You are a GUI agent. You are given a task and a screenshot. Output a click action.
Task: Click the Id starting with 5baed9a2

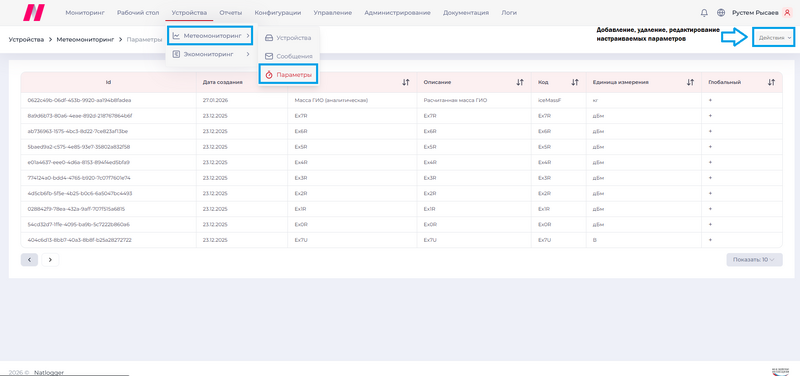coord(79,147)
